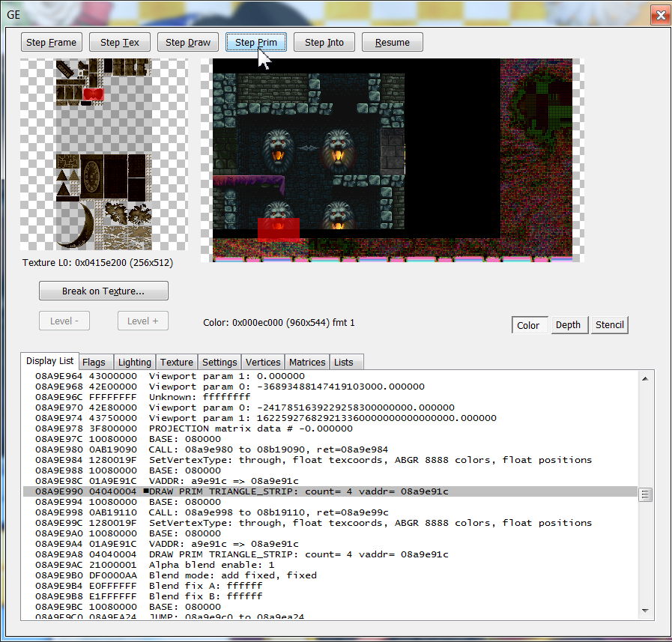Open the Flags tab
This screenshot has height=642, width=672.
(94, 363)
